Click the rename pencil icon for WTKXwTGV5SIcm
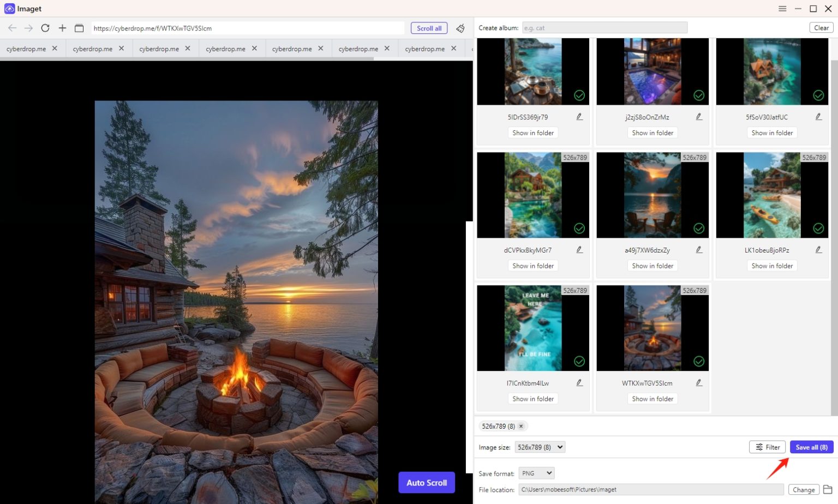 pyautogui.click(x=699, y=383)
